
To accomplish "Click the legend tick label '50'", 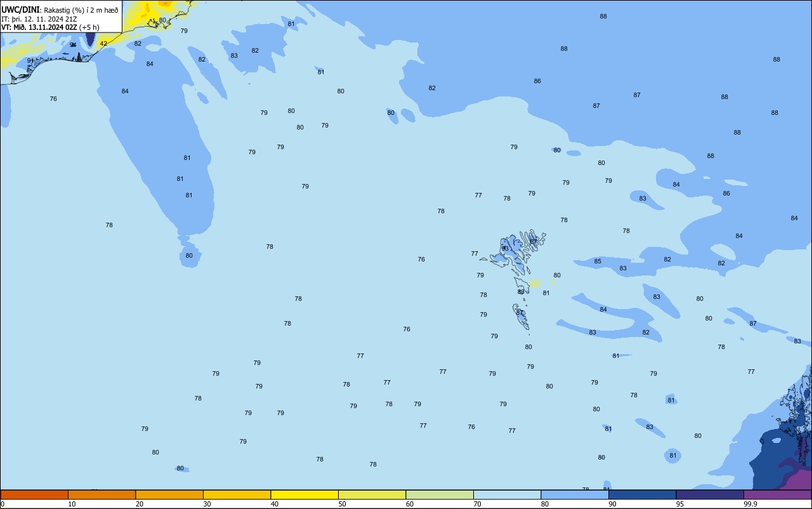I will coord(343,504).
